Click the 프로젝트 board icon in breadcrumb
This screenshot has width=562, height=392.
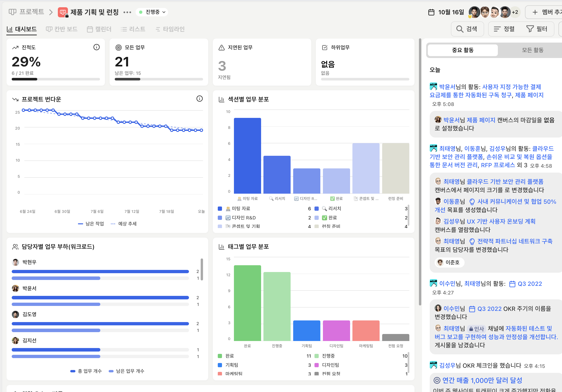click(12, 12)
